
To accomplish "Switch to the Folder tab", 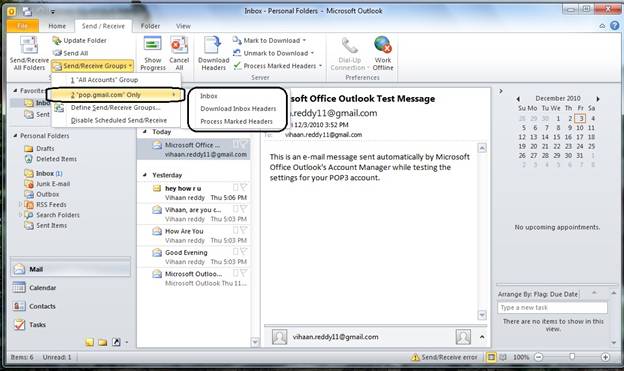I will tap(150, 26).
